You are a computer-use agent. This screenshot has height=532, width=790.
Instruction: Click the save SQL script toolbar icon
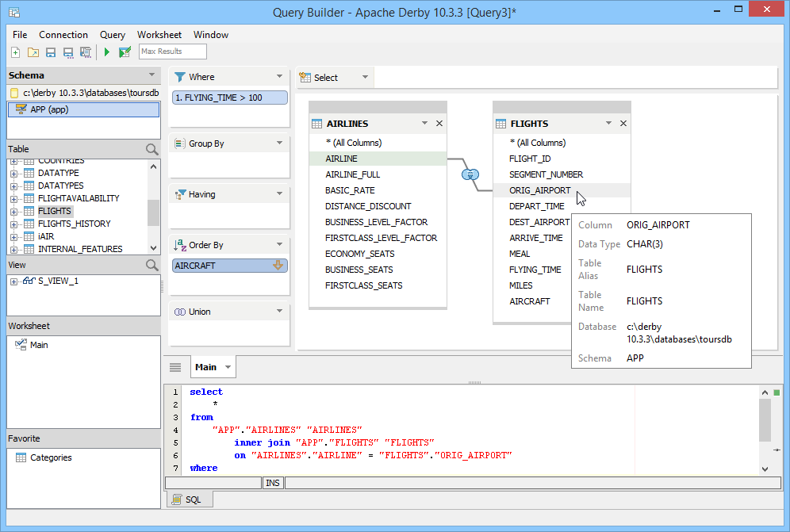[x=86, y=52]
